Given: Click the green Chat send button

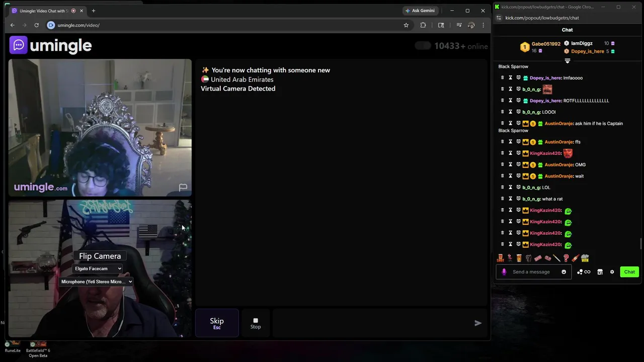Looking at the screenshot, I should (629, 272).
